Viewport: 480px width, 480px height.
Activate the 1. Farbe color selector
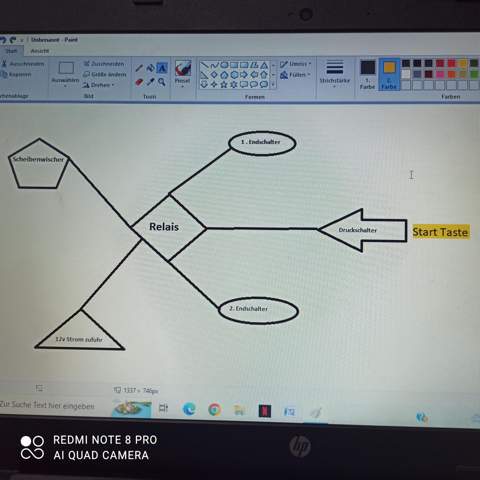point(368,75)
